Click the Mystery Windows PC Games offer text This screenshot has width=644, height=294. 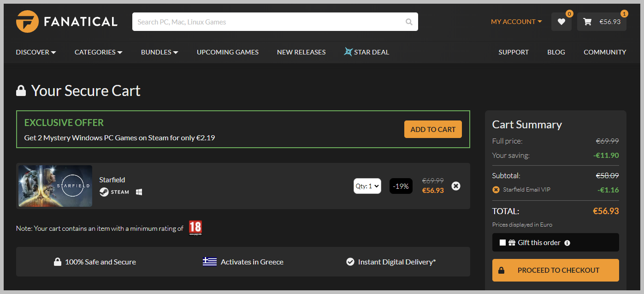[119, 138]
